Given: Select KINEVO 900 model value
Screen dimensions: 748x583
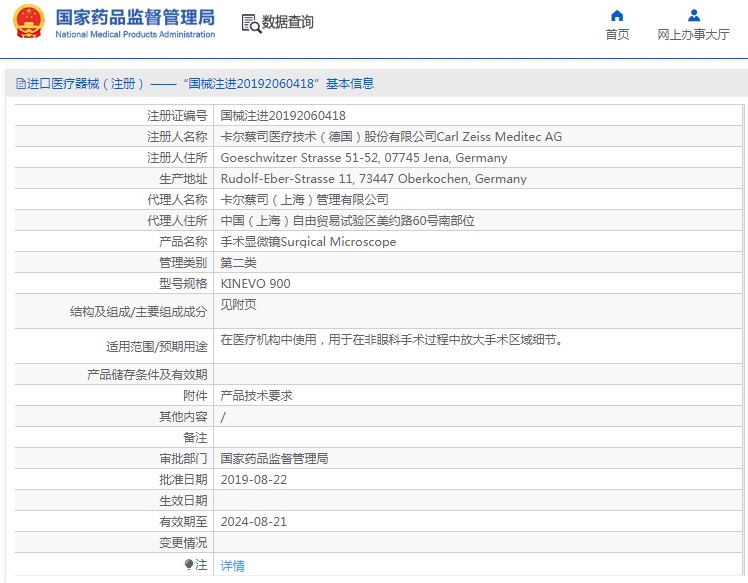Looking at the screenshot, I should tap(255, 283).
